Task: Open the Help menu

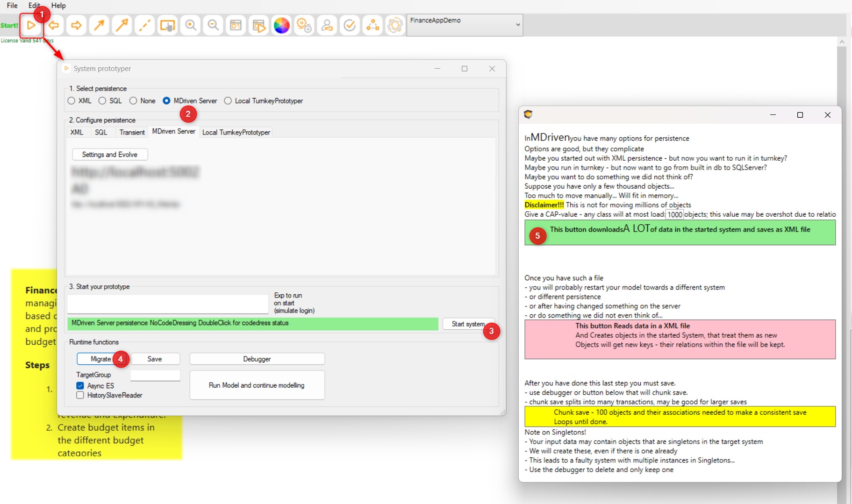Action: click(58, 6)
